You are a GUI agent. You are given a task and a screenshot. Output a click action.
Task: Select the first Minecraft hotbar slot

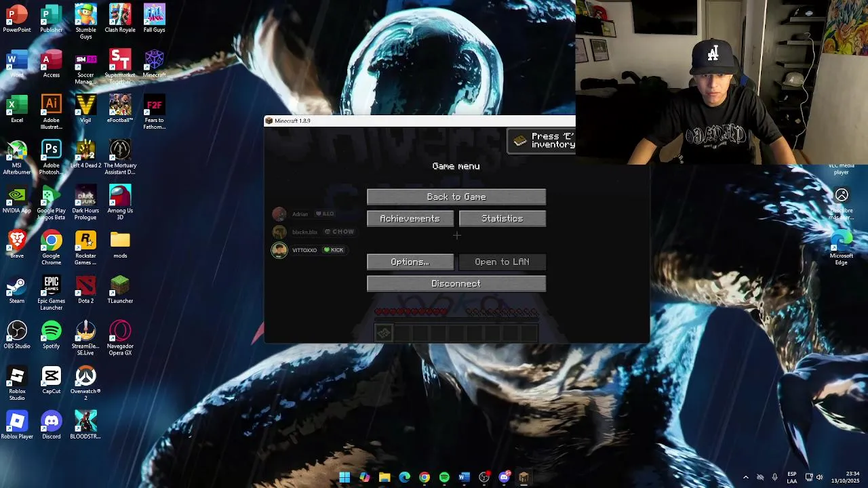pos(384,332)
